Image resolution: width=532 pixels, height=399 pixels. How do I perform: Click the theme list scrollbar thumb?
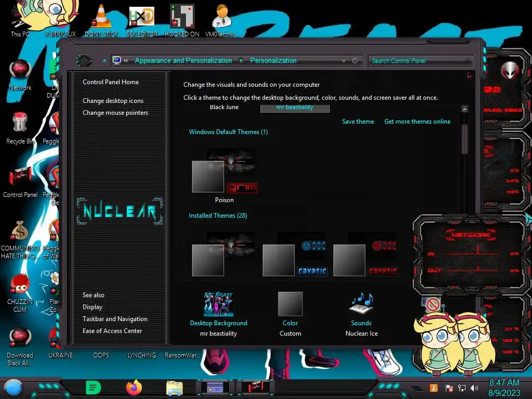tap(465, 138)
